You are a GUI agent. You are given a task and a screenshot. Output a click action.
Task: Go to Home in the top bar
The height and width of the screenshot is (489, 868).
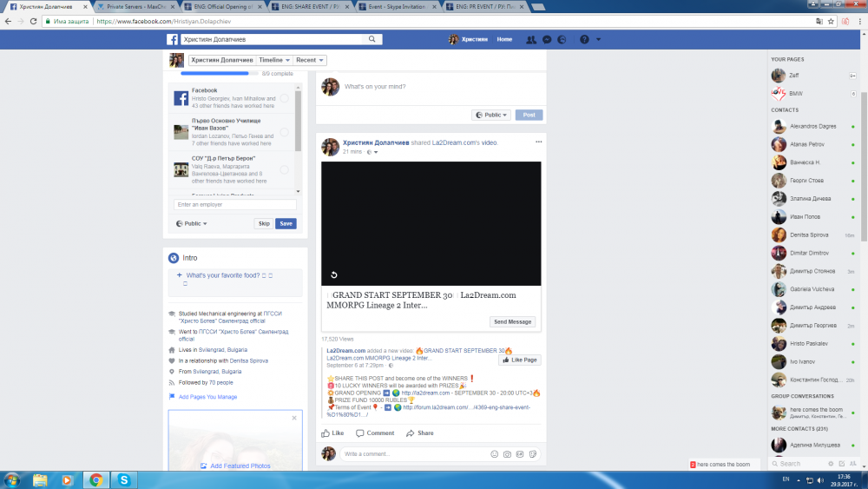click(504, 39)
